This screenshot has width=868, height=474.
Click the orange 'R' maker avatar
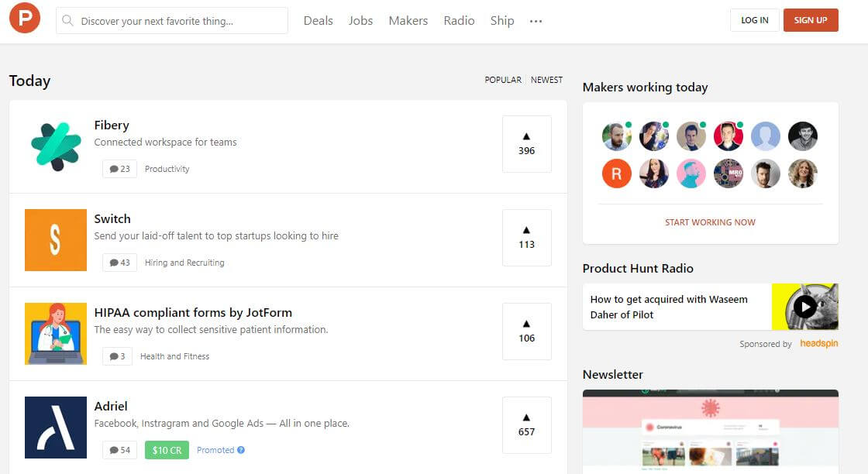click(x=616, y=174)
